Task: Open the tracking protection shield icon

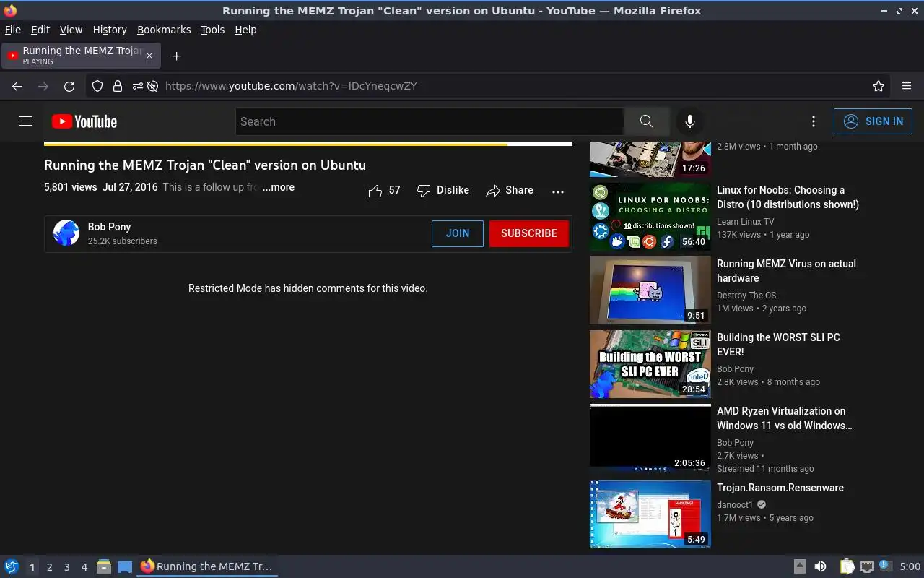Action: [97, 86]
